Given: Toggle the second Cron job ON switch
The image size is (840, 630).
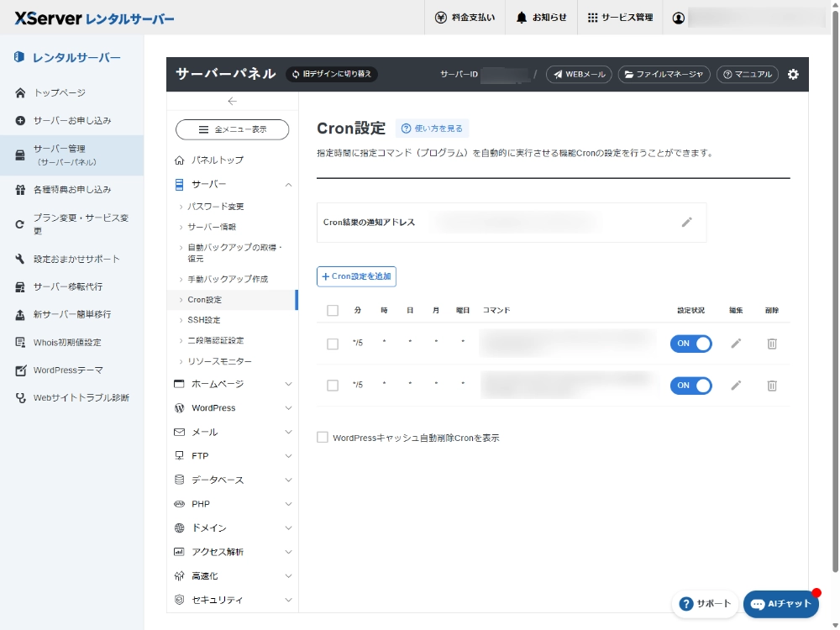Looking at the screenshot, I should coord(690,386).
